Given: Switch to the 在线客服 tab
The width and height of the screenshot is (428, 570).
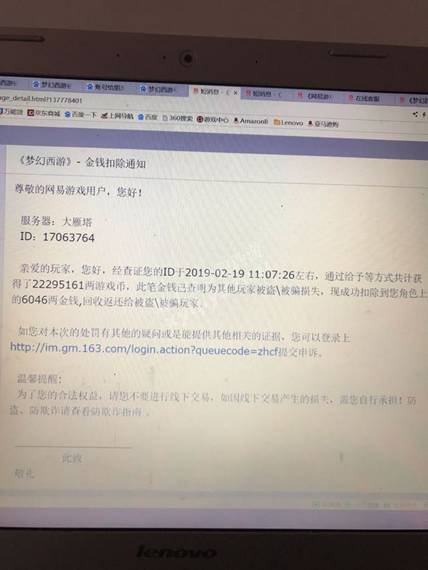Looking at the screenshot, I should point(364,98).
